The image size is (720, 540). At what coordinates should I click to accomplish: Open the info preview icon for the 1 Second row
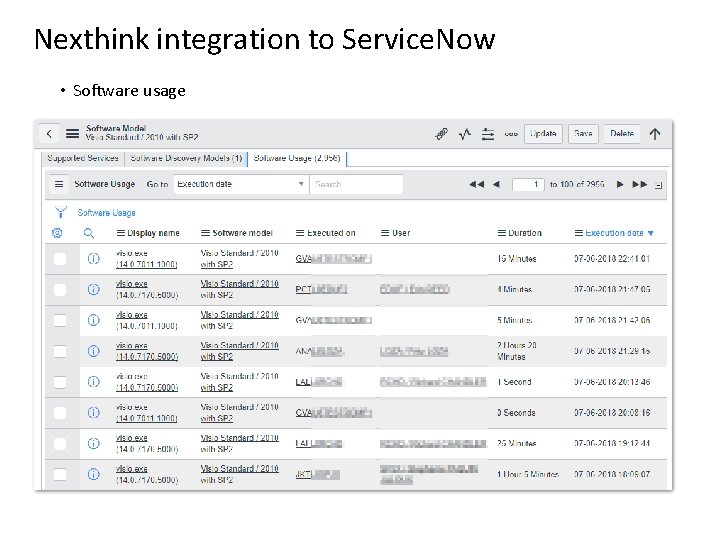tap(94, 382)
